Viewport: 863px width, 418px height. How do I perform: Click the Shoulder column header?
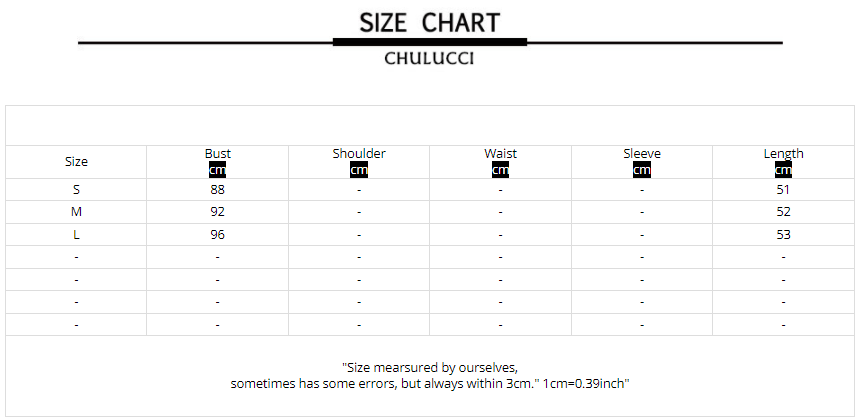tap(359, 153)
